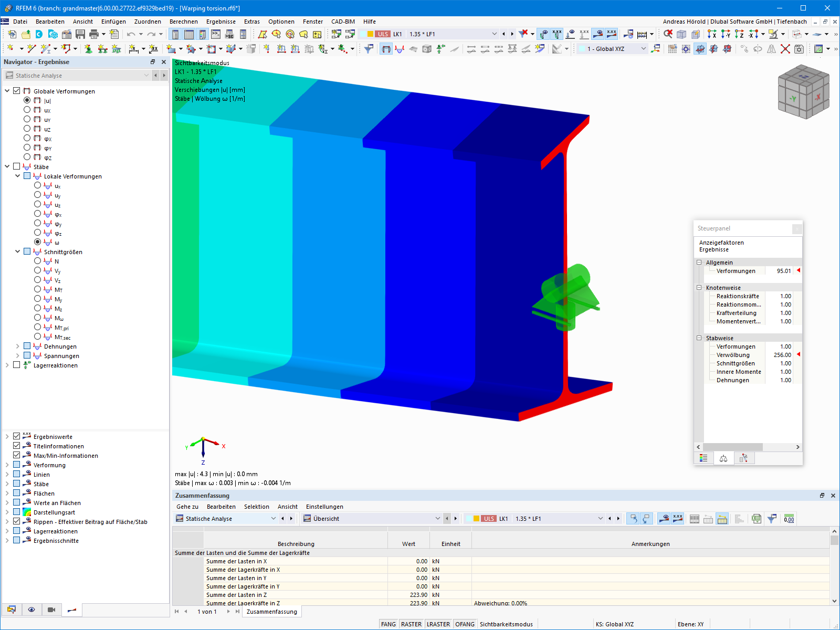Image resolution: width=840 pixels, height=630 pixels.
Task: Select the Mω radio button under Schnittgrößen
Action: [x=38, y=318]
